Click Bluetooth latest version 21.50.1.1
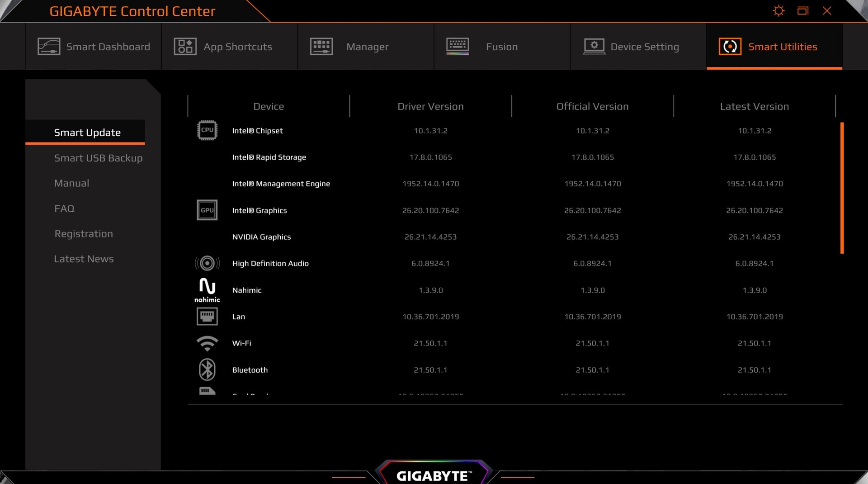Screen dimensions: 868x484 pyautogui.click(x=755, y=370)
